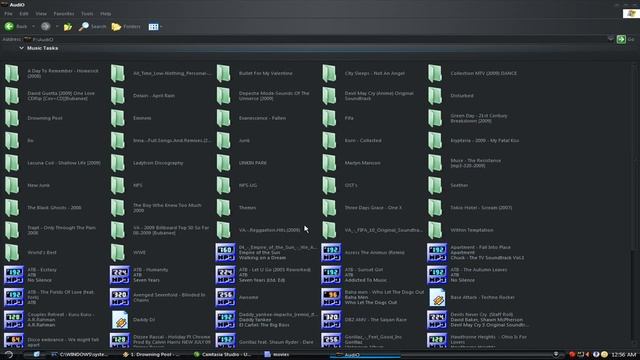Collapse the Music Tasks section chevron
The width and height of the screenshot is (640, 360).
21,48
